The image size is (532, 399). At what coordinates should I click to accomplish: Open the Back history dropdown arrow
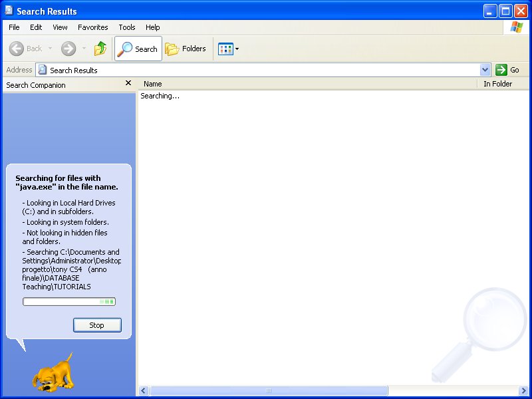tap(51, 49)
